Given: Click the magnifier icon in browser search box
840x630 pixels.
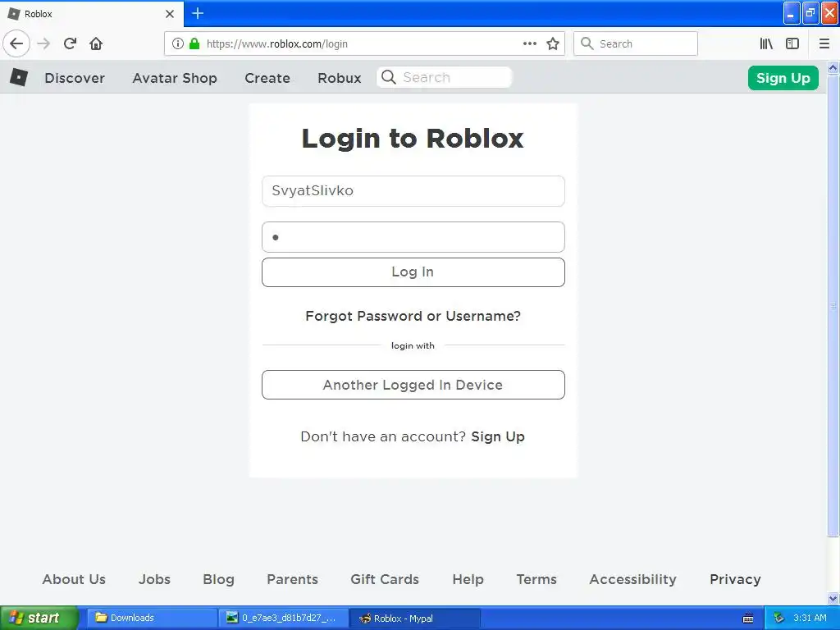Looking at the screenshot, I should click(x=587, y=43).
